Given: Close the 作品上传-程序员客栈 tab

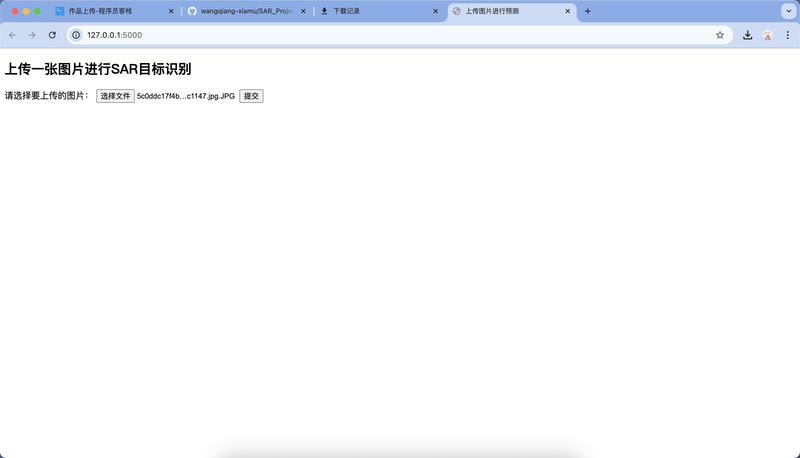Looking at the screenshot, I should click(171, 11).
